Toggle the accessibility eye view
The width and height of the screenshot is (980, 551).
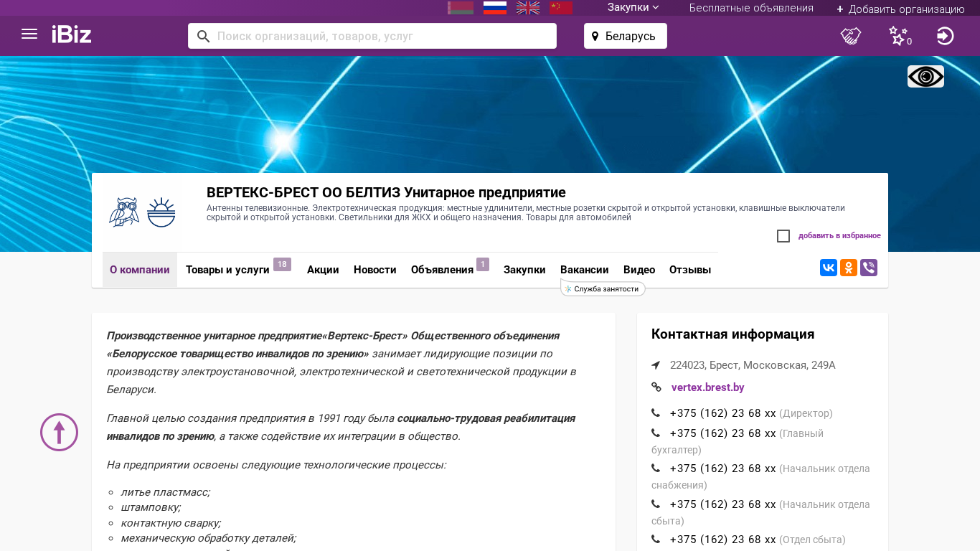coord(925,77)
